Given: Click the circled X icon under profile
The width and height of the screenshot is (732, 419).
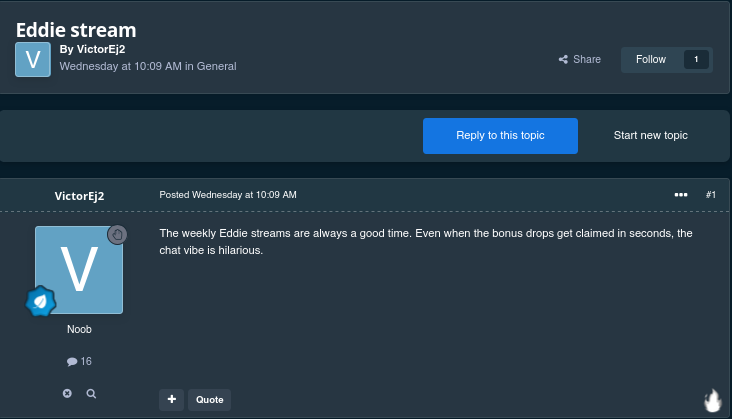Looking at the screenshot, I should (67, 393).
